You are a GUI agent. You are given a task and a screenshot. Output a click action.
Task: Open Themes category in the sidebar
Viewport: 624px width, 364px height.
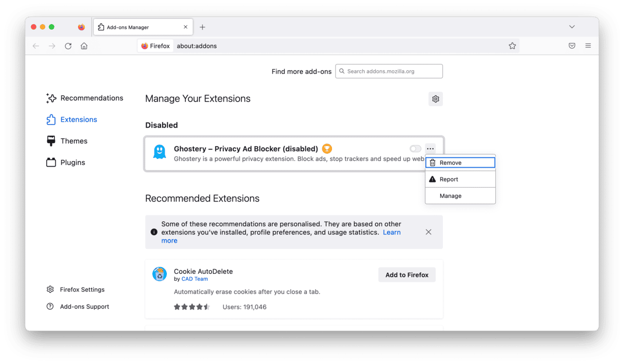67,141
